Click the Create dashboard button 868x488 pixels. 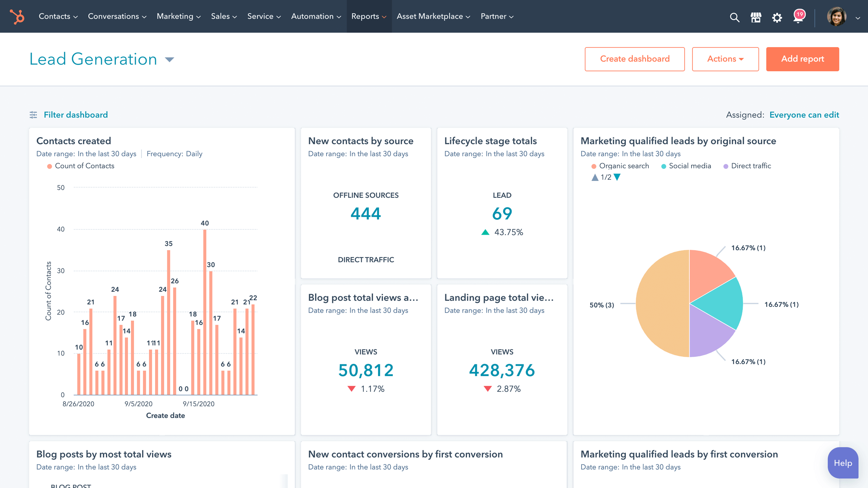point(635,58)
